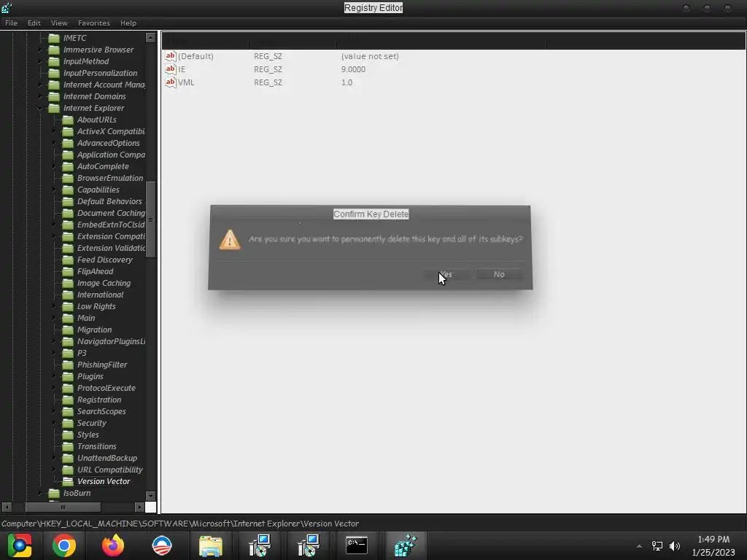Image resolution: width=747 pixels, height=560 pixels.
Task: Click the tree vertical scrollbar thumb
Action: (x=150, y=219)
